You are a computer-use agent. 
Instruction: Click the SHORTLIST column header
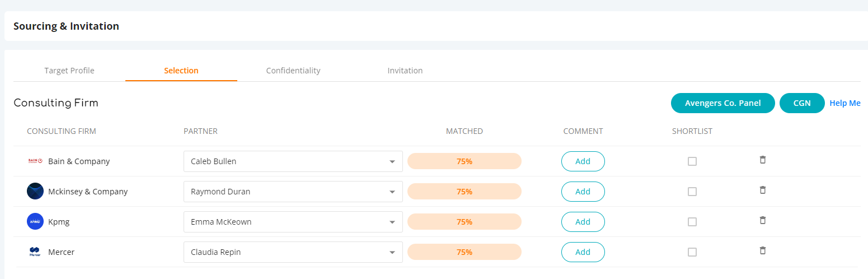point(692,131)
